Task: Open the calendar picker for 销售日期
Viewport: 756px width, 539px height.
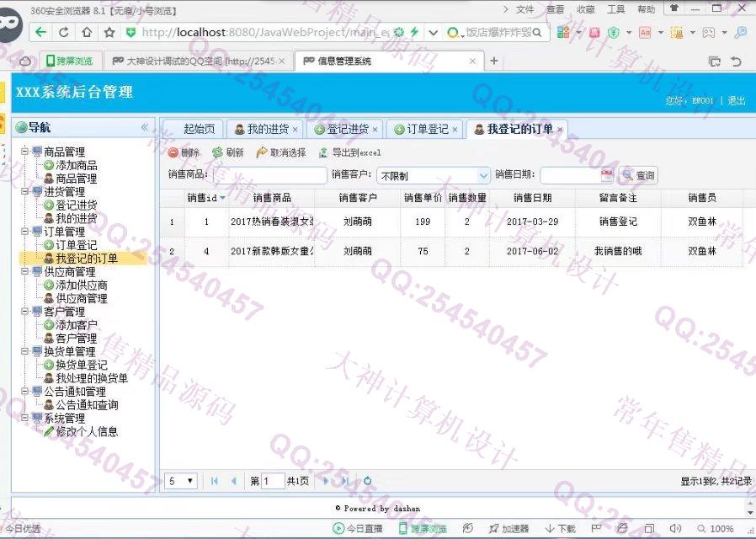Action: coord(607,175)
